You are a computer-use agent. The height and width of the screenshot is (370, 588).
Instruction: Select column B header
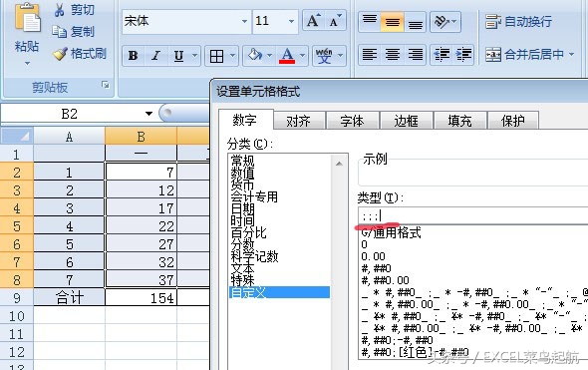click(x=141, y=137)
